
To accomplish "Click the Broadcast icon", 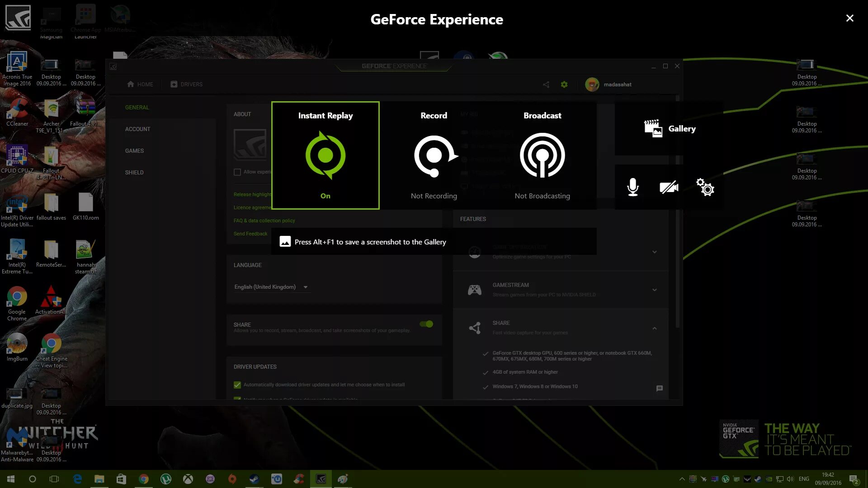I will [542, 155].
